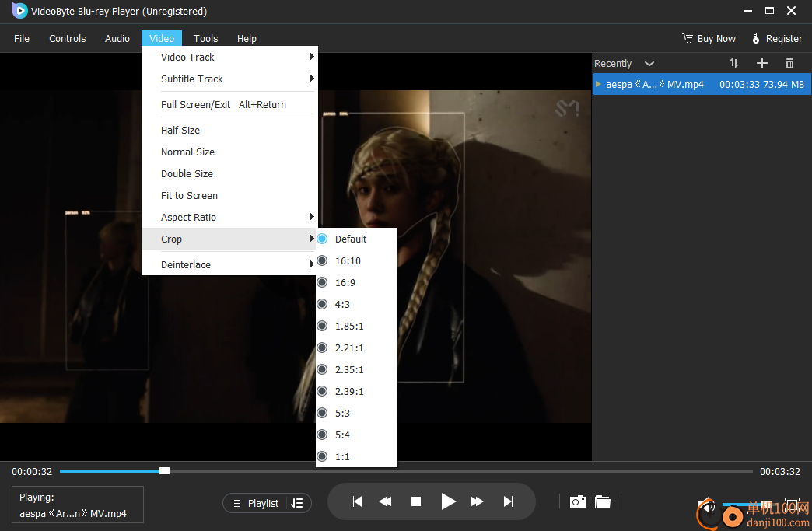Set crop to 4:3
The height and width of the screenshot is (531, 812).
(x=356, y=304)
